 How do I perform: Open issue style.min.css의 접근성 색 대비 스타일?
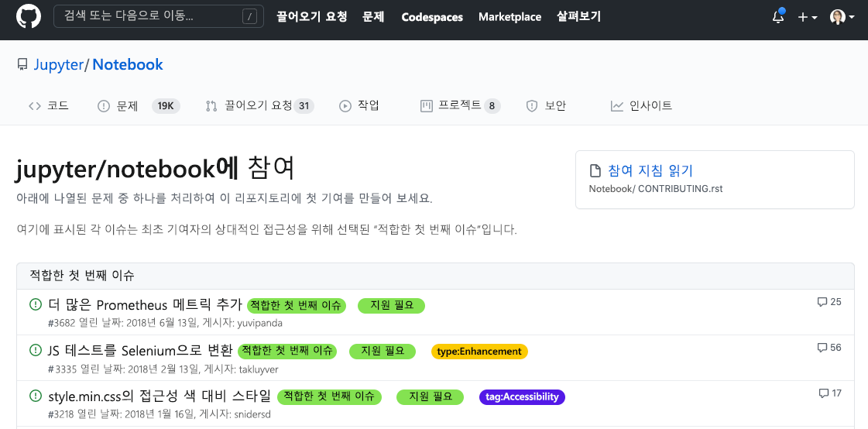[x=160, y=396]
